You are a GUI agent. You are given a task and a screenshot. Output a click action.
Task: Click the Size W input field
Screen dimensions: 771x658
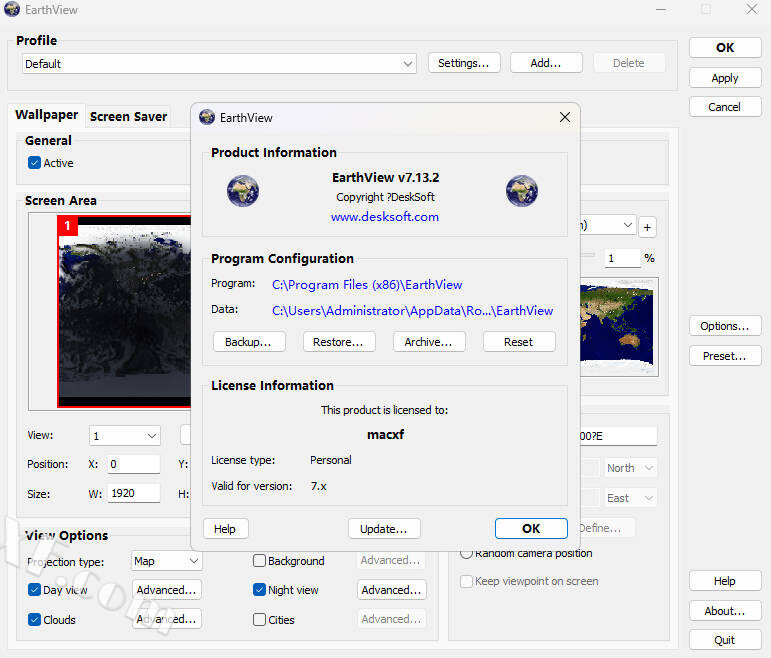(x=134, y=493)
